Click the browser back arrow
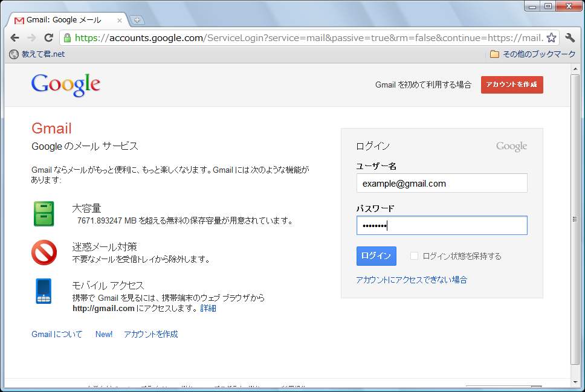 tap(15, 37)
